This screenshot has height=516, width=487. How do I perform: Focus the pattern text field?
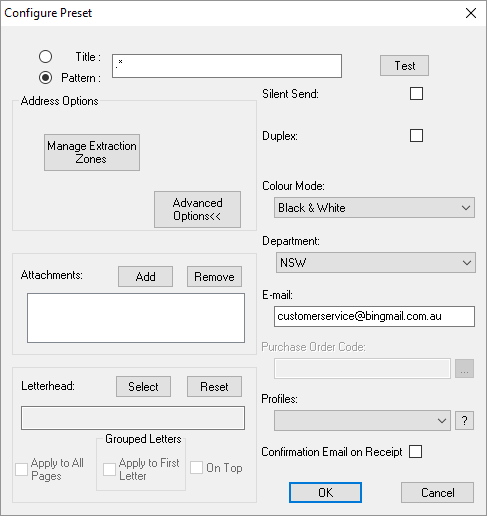(227, 66)
